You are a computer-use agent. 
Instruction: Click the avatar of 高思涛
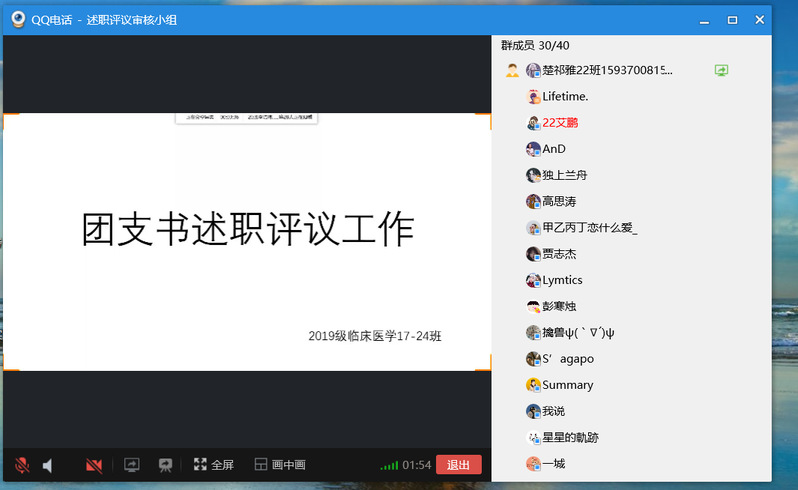pos(533,202)
